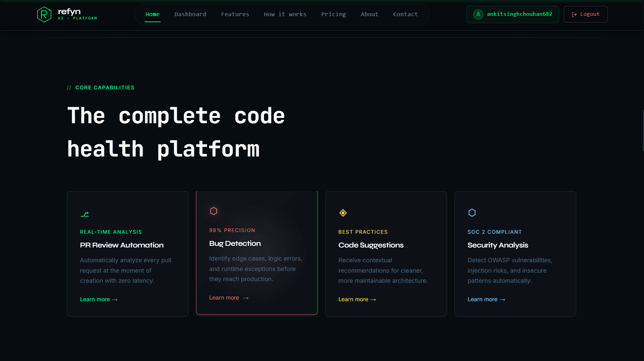Image resolution: width=644 pixels, height=361 pixels.
Task: Navigate to How it works
Action: (285, 14)
